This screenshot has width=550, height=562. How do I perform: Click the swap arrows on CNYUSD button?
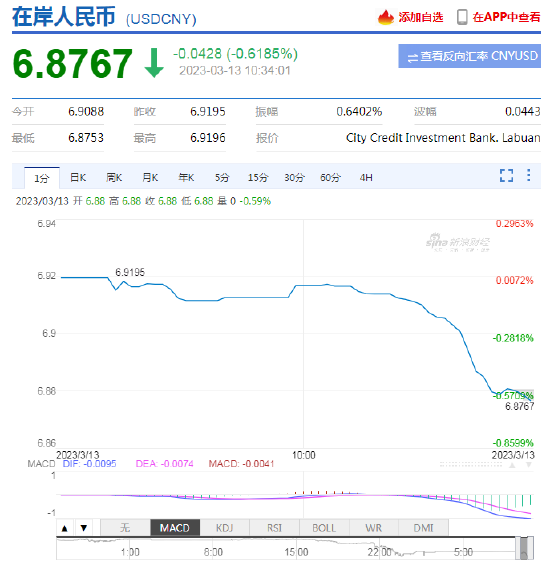pyautogui.click(x=413, y=57)
